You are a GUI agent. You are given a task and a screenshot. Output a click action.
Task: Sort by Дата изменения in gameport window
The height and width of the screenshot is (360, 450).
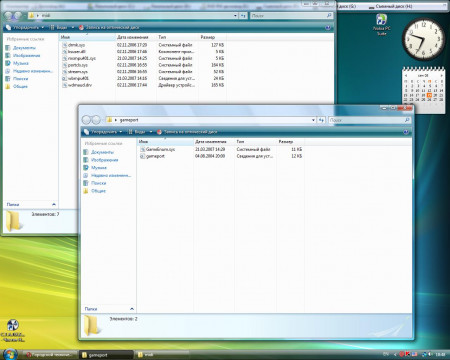click(214, 142)
